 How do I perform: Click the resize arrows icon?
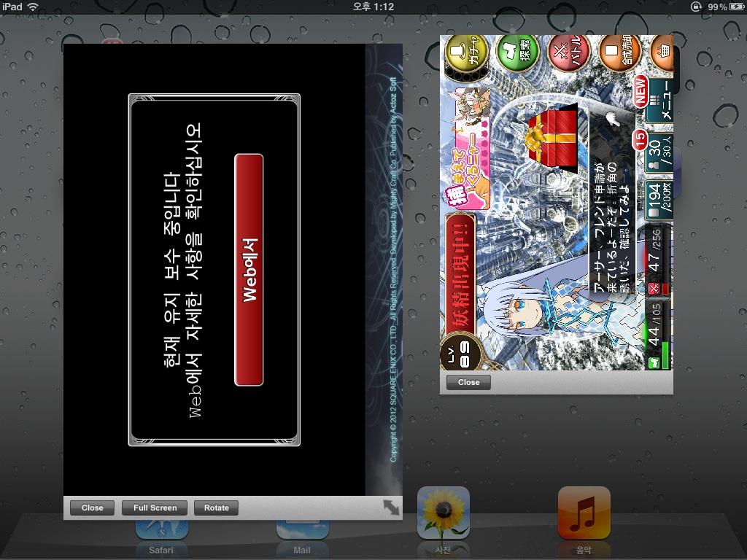point(391,507)
